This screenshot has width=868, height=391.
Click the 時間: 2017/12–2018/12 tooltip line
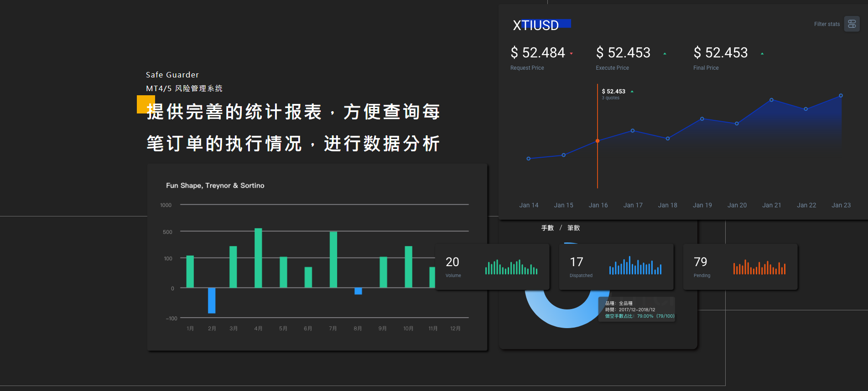coord(630,309)
